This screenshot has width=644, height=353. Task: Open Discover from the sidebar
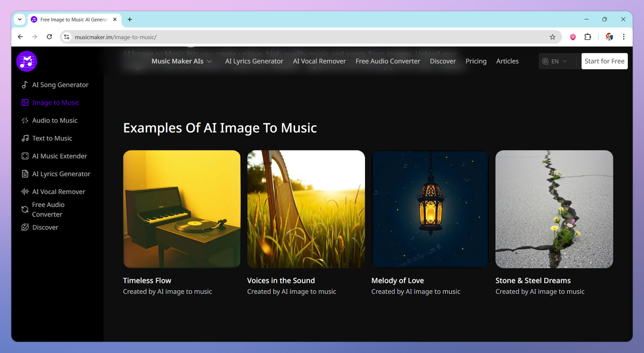tap(25, 227)
